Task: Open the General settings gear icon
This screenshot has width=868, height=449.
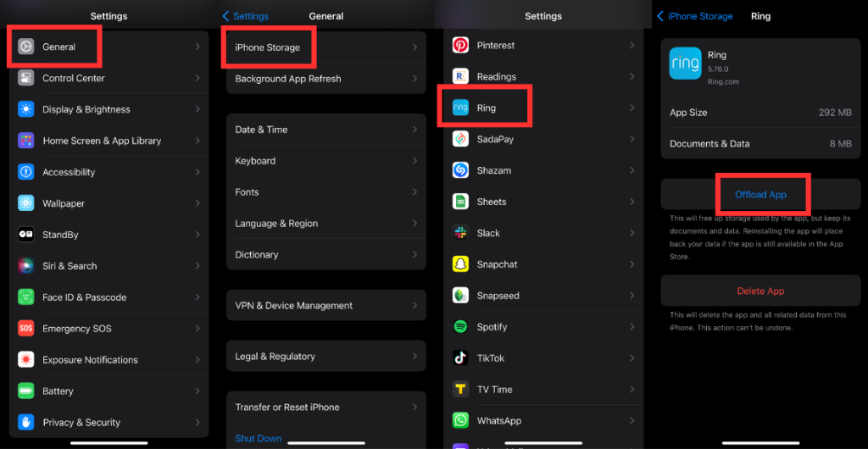Action: 26,47
